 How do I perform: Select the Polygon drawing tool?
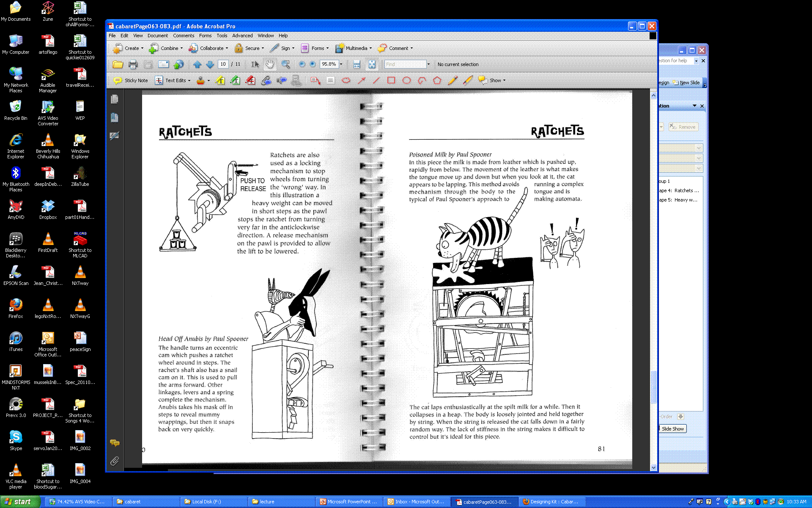pyautogui.click(x=437, y=80)
